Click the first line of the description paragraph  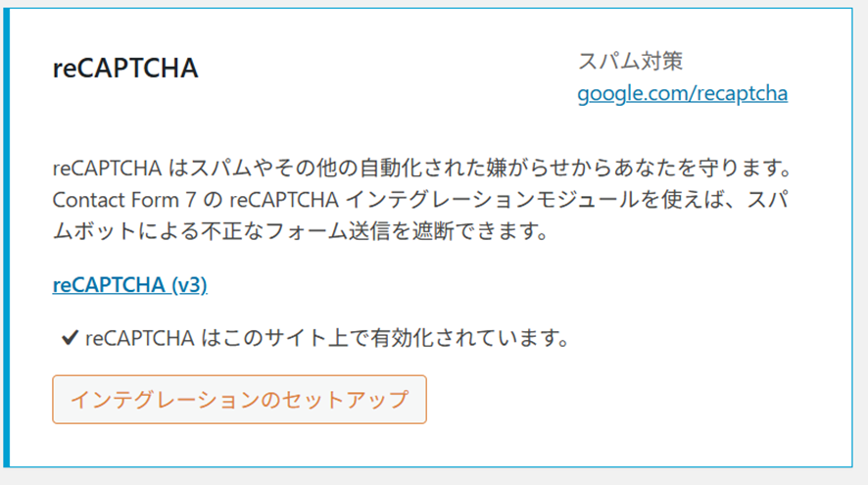click(421, 167)
